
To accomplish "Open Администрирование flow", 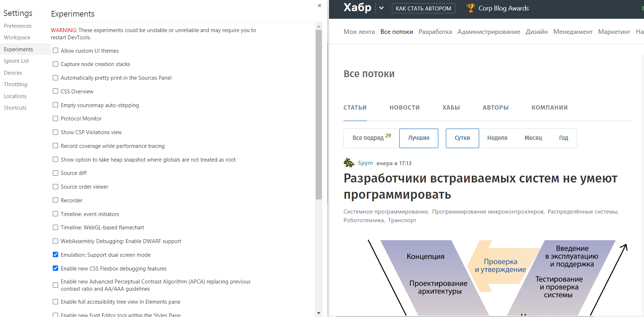I will pos(489,32).
